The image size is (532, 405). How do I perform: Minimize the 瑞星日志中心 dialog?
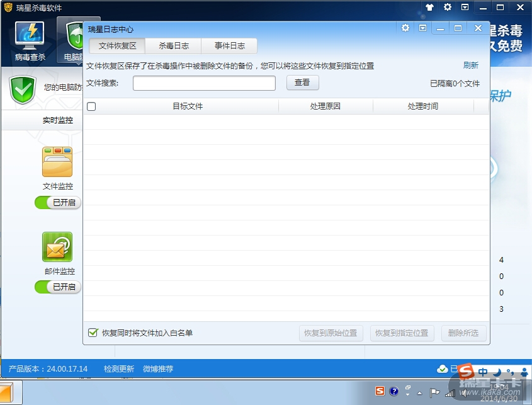[440, 28]
